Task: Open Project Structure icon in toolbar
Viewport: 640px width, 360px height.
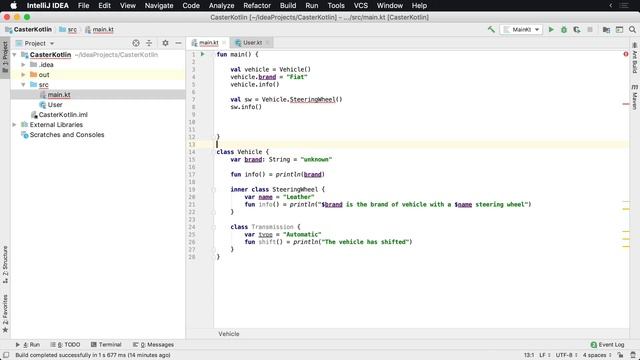Action: click(606, 29)
